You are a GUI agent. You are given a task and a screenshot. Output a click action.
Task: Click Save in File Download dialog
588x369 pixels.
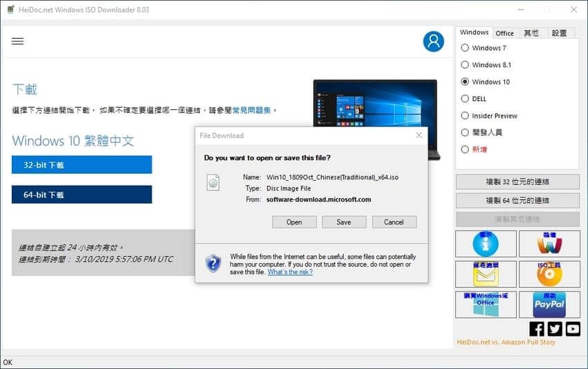click(344, 222)
